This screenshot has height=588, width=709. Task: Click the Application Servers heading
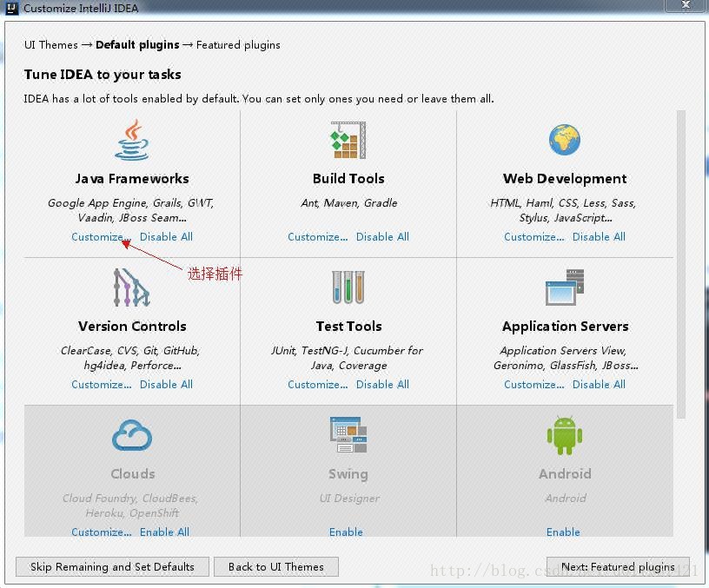click(x=566, y=327)
